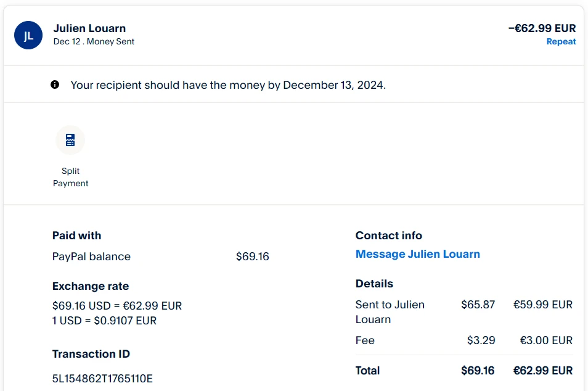Click the €59.99 EUR sent amount
This screenshot has height=391, width=588.
[543, 305]
